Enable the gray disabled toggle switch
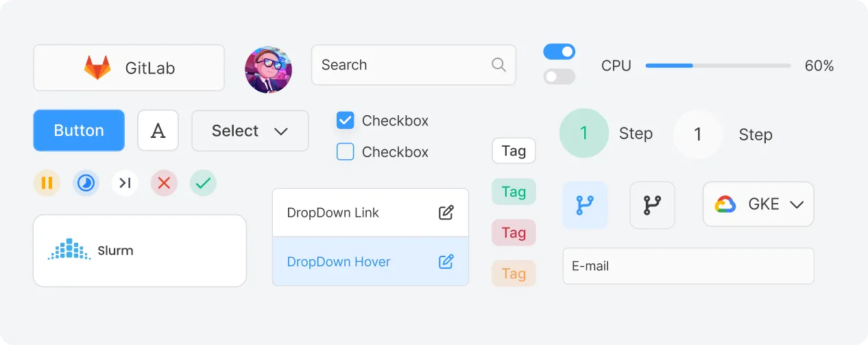868x345 pixels. click(x=559, y=77)
